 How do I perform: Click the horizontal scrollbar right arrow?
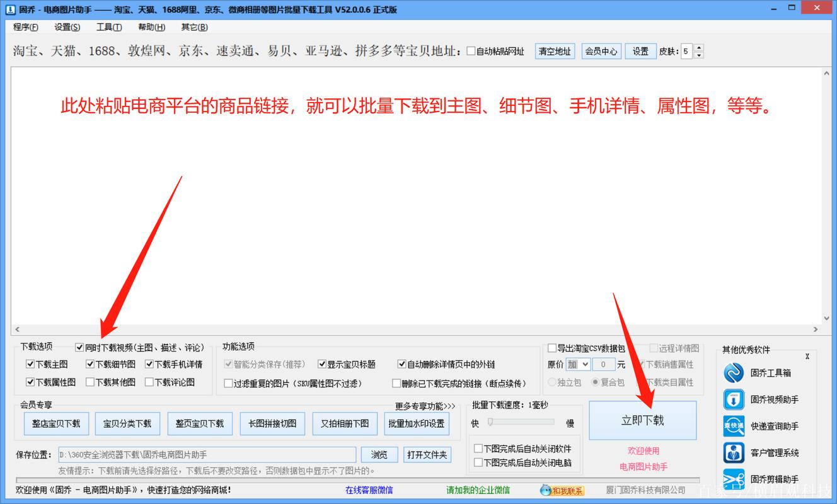point(816,329)
